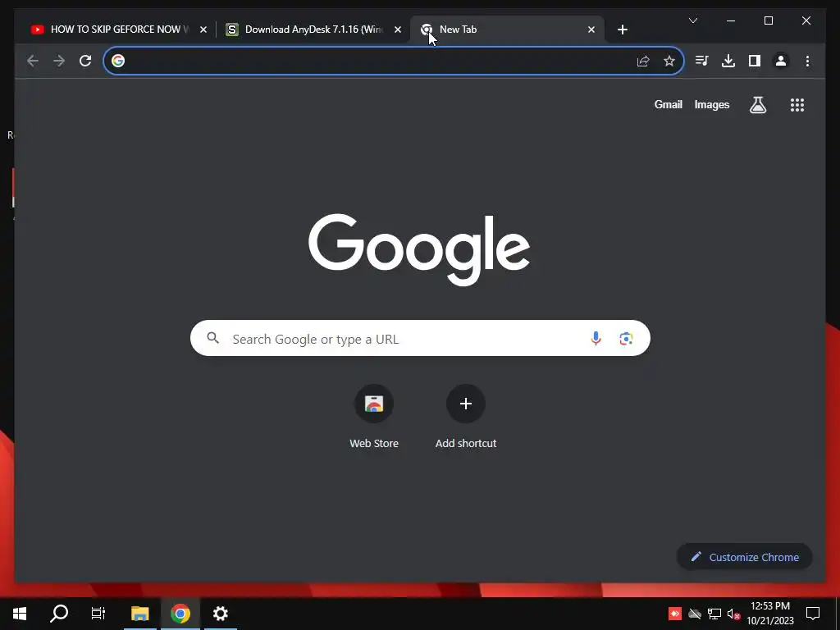Click the red AnyDesk tray icon
Viewport: 840px width, 630px height.
tap(675, 614)
